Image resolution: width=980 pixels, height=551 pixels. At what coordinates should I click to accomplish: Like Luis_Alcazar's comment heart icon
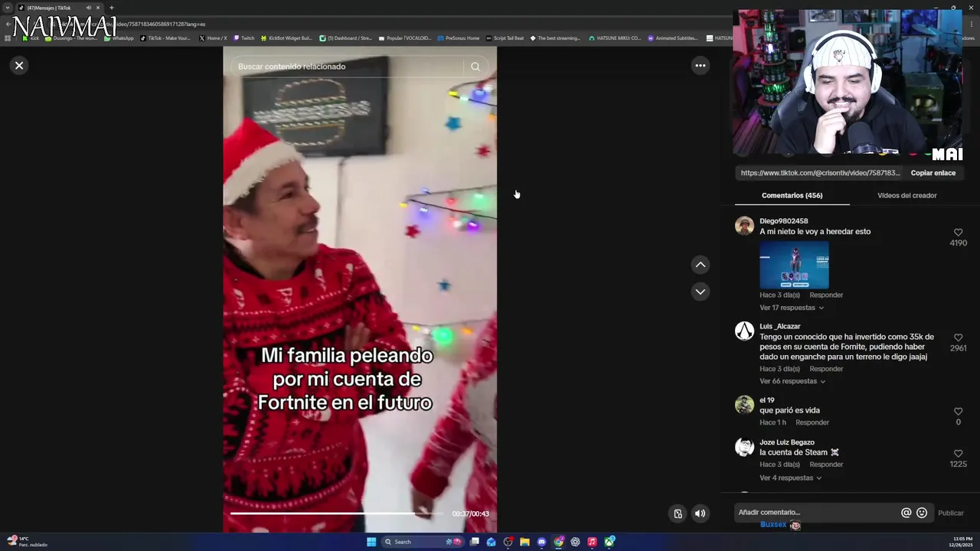(958, 337)
